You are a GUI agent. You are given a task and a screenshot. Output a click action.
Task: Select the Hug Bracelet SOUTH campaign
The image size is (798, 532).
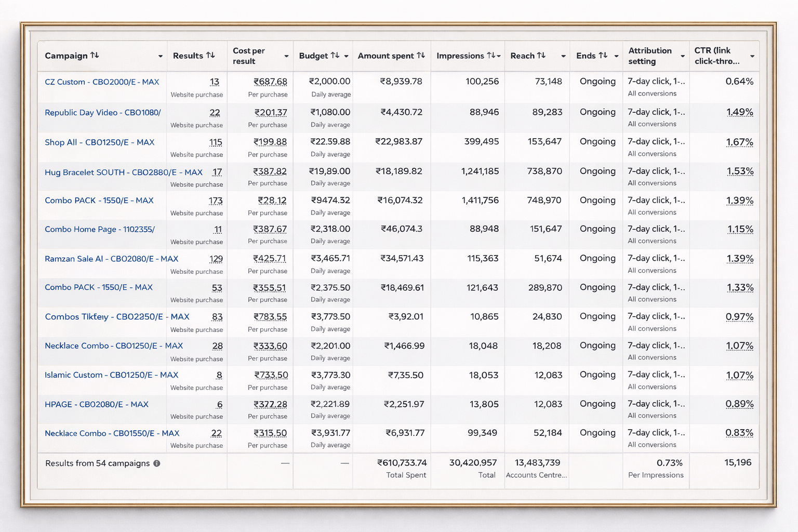point(123,172)
